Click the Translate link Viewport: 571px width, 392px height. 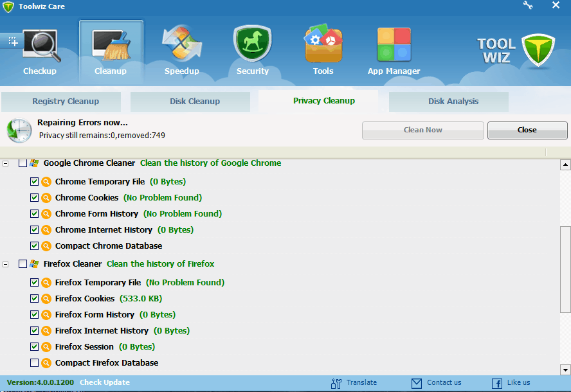tap(361, 382)
